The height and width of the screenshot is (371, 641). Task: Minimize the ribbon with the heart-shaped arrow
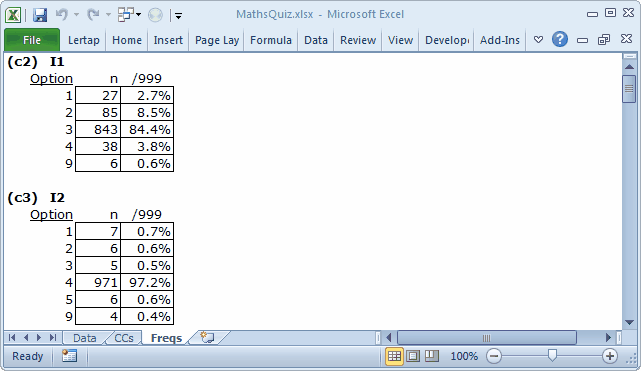point(538,40)
